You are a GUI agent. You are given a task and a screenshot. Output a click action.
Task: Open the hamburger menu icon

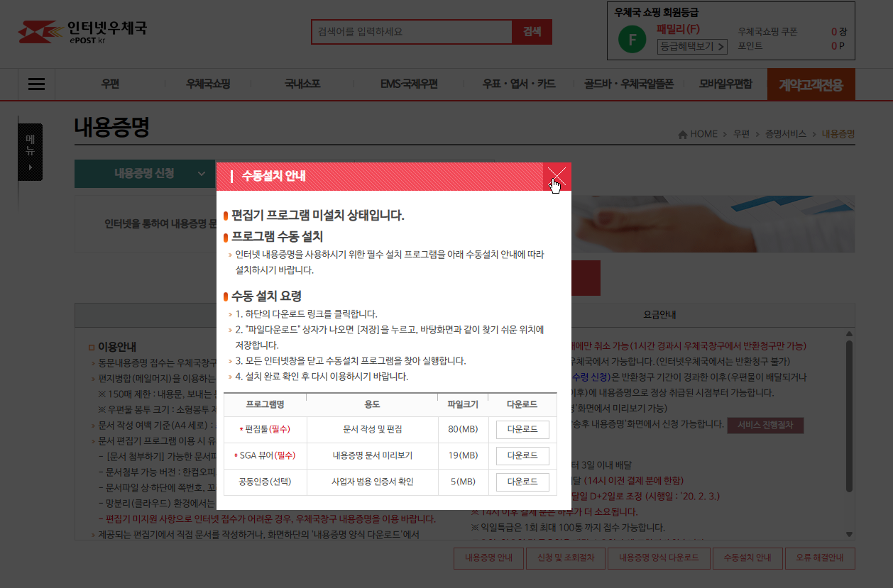[x=36, y=84]
